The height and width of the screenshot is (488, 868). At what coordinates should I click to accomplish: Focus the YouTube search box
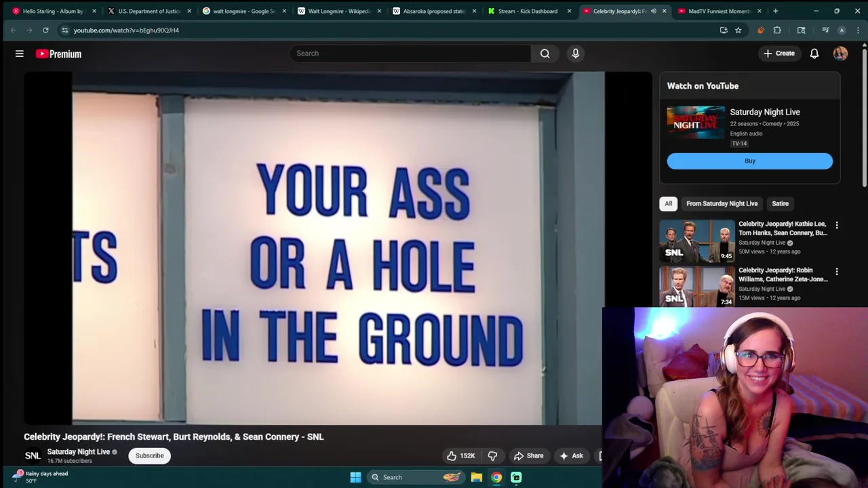point(410,54)
